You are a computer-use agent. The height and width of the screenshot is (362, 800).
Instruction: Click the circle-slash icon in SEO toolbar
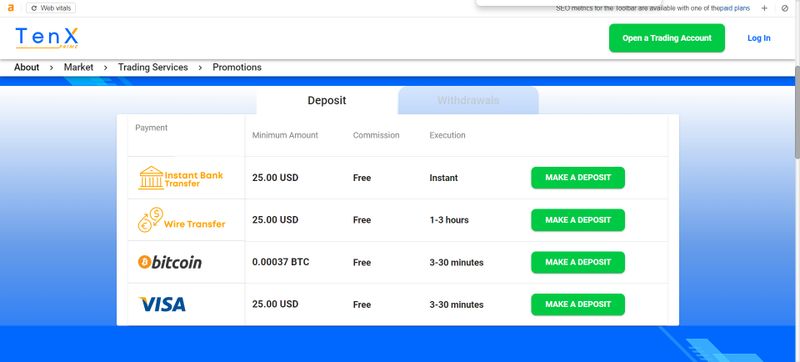coord(785,8)
